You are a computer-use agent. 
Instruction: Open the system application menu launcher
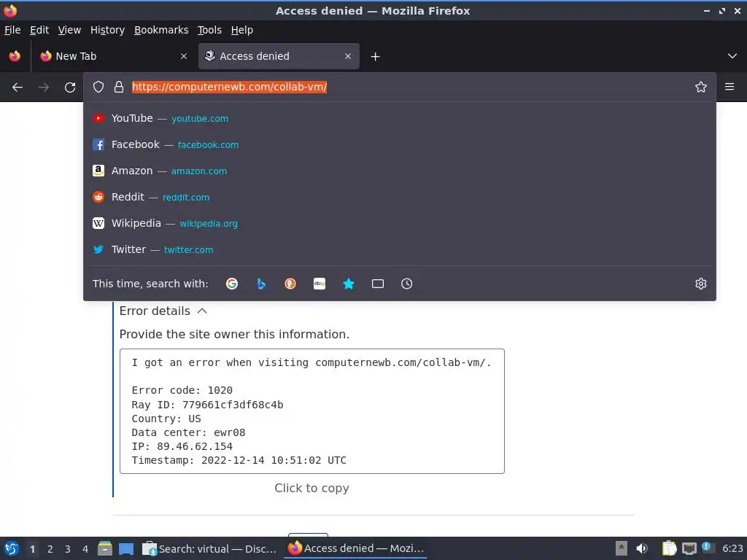(x=12, y=548)
